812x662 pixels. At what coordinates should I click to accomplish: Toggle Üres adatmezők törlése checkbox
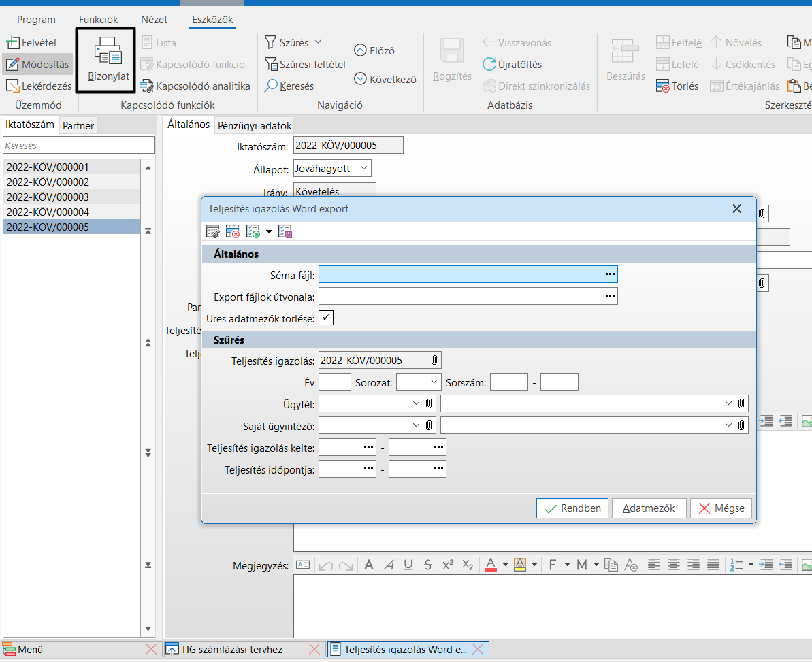(x=326, y=318)
